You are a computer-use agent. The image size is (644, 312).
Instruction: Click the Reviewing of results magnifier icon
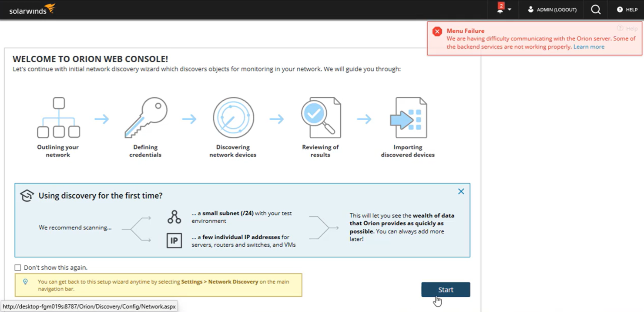321,116
